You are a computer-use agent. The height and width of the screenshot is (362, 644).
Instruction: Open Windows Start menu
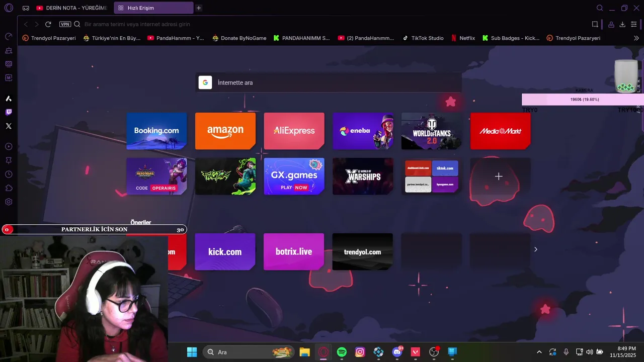[192, 352]
